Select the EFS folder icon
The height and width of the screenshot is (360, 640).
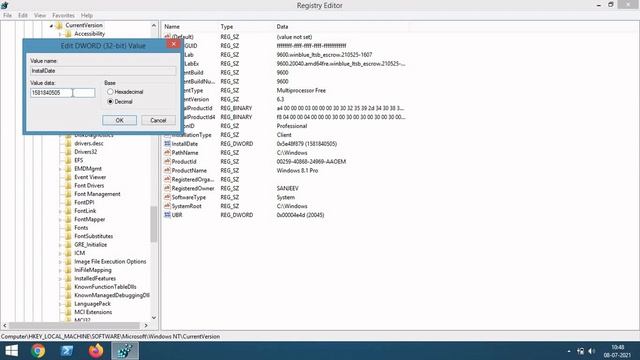(68, 160)
